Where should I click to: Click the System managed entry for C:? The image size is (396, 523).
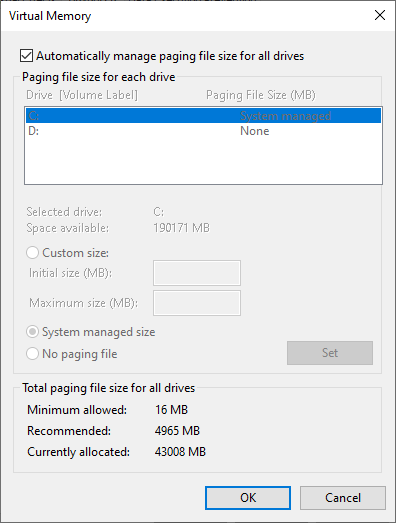tap(286, 116)
